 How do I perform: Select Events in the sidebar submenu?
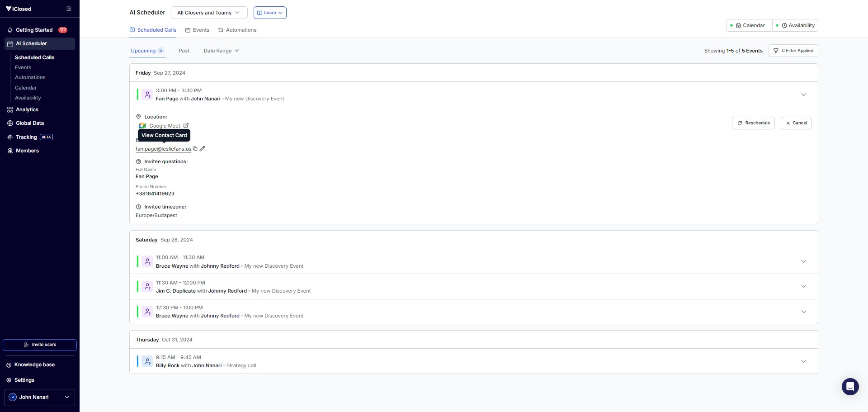[x=23, y=67]
